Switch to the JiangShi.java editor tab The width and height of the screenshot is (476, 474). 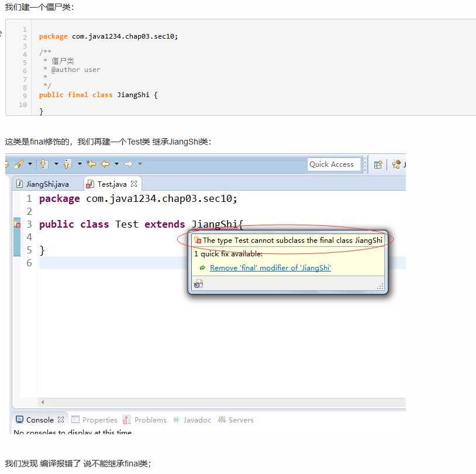coord(43,184)
